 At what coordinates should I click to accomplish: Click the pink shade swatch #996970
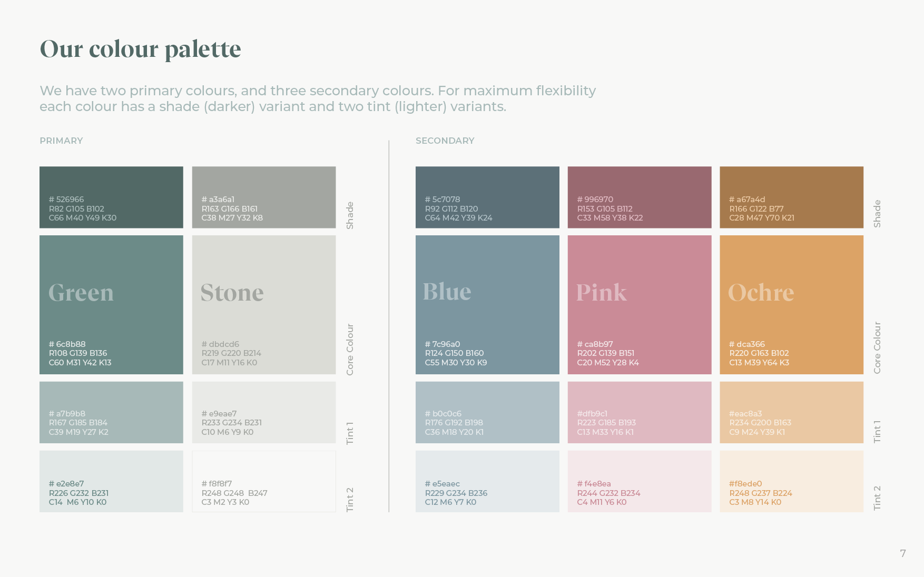[x=639, y=197]
